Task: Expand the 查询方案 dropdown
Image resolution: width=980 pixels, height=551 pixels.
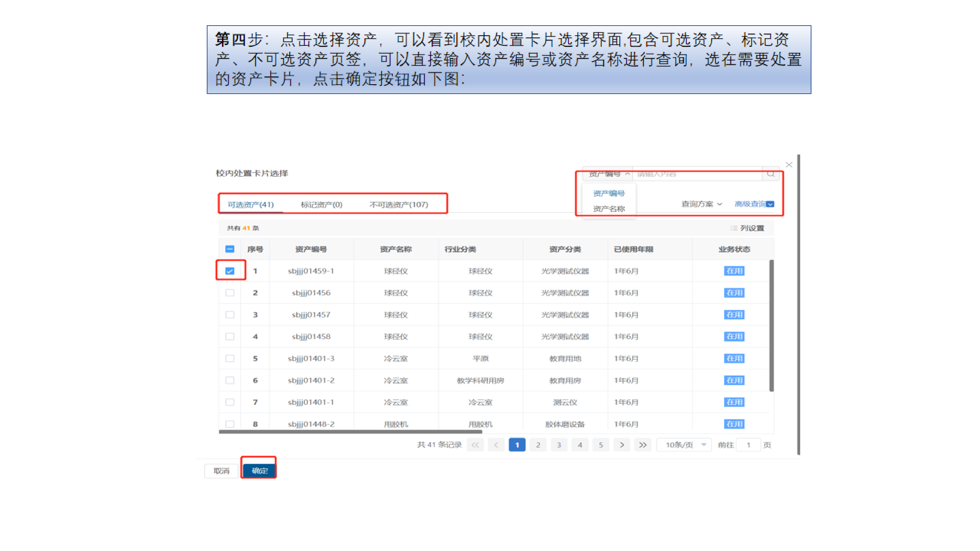Action: 701,204
